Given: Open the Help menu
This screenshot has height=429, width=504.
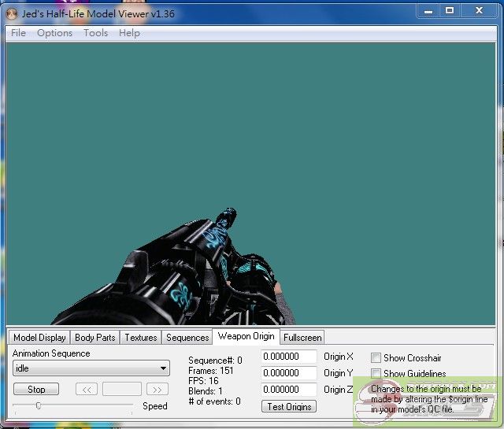Looking at the screenshot, I should 129,33.
